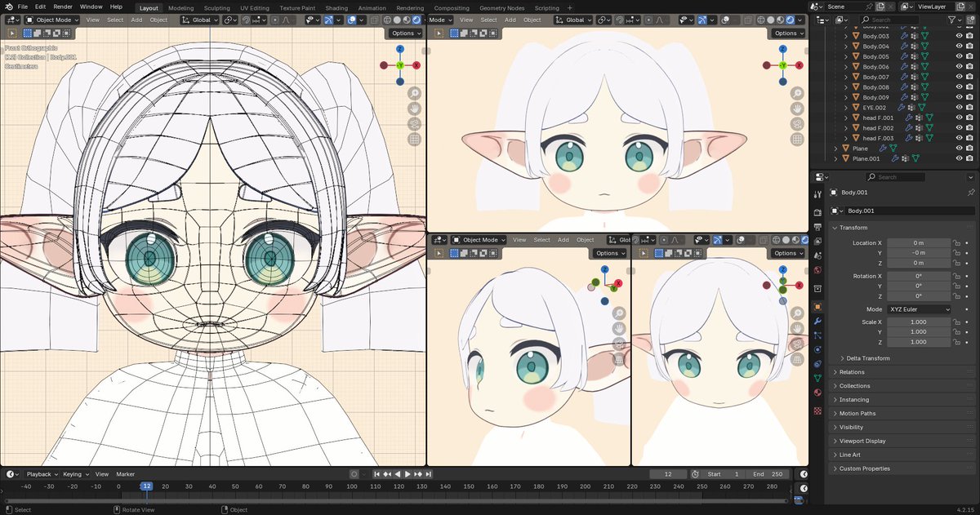The image size is (980, 515).
Task: Open the Object Data mesh properties tab
Action: 817,378
